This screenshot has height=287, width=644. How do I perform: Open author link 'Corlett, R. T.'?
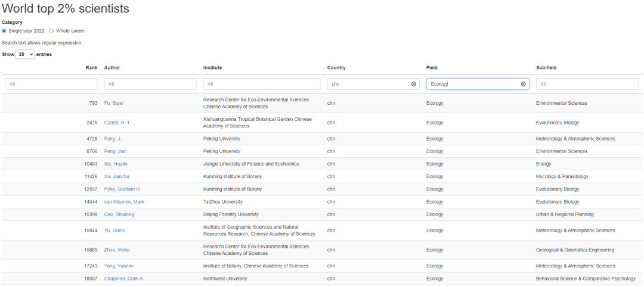pos(117,123)
